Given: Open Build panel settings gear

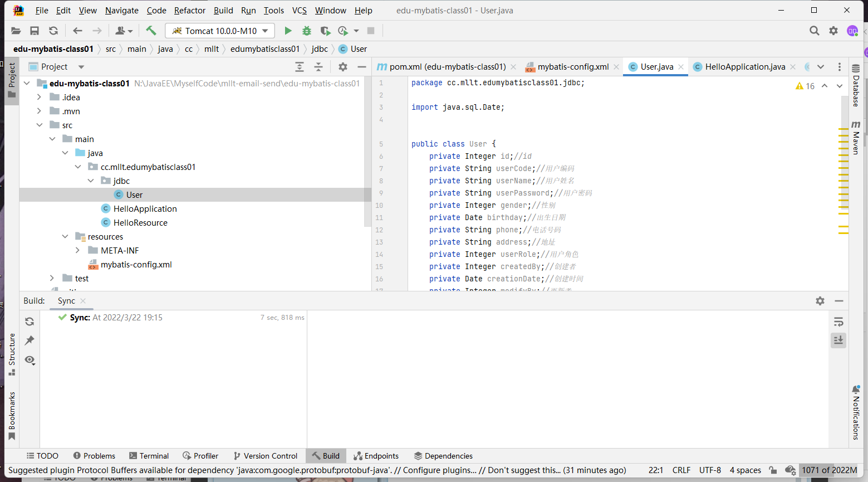Looking at the screenshot, I should click(820, 301).
